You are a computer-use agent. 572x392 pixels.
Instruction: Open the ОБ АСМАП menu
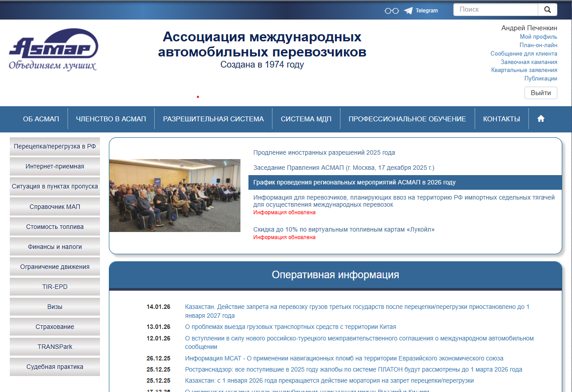pos(41,119)
